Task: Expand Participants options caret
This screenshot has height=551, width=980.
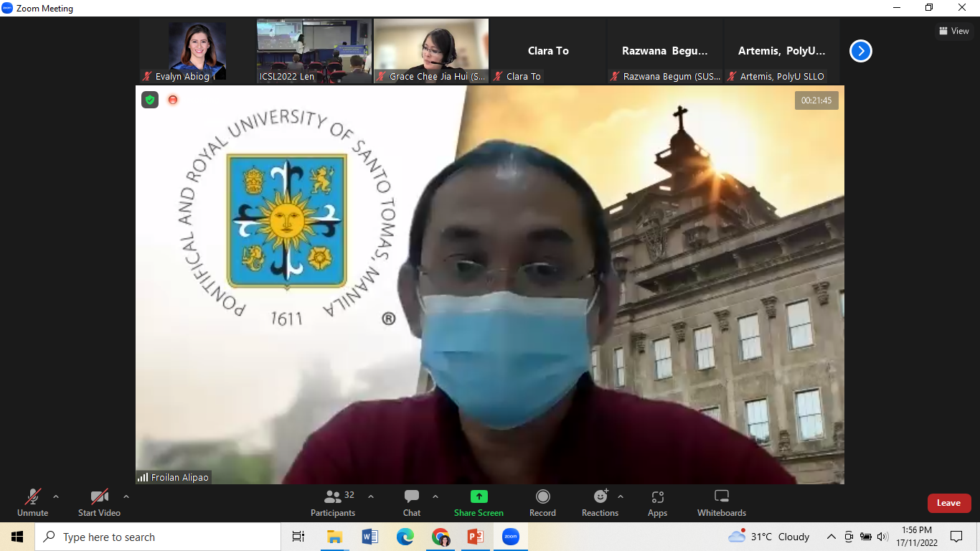Action: [371, 496]
